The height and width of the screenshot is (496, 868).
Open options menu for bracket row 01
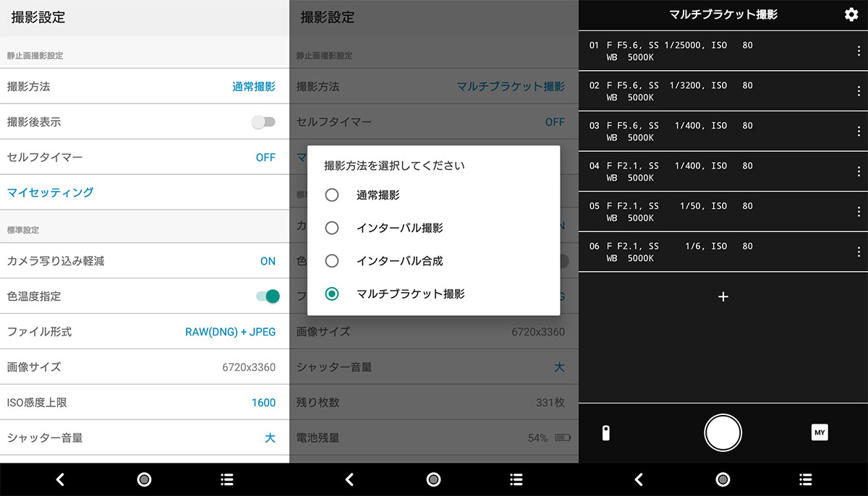859,51
